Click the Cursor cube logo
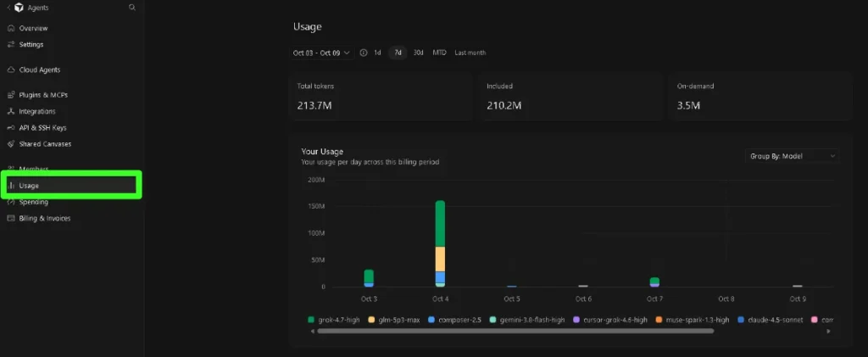Screen dimensions: 868x357 (19, 8)
